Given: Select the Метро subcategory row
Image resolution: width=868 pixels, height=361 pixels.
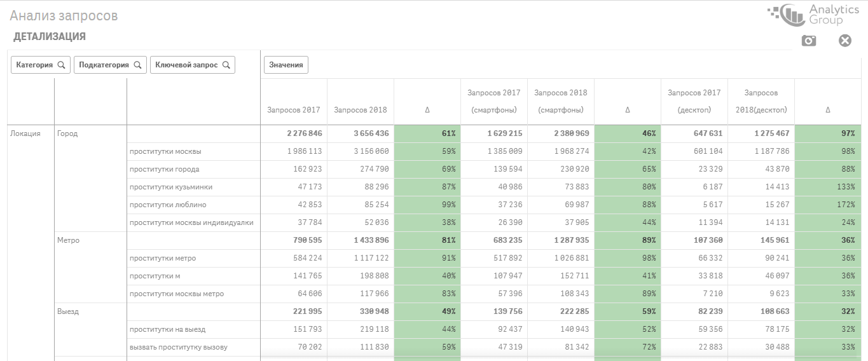Looking at the screenshot, I should coord(69,241).
